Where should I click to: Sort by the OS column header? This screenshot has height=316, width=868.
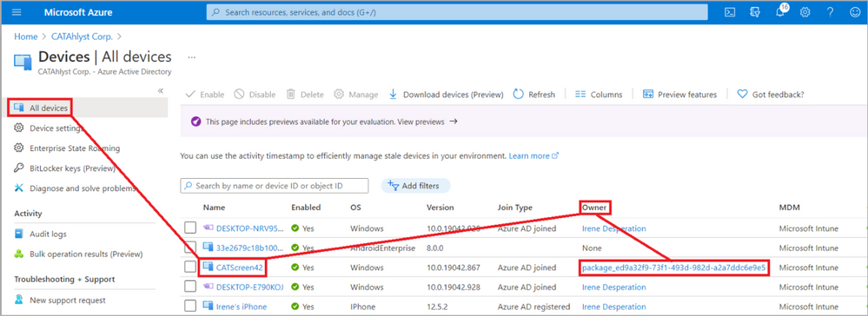(x=355, y=207)
